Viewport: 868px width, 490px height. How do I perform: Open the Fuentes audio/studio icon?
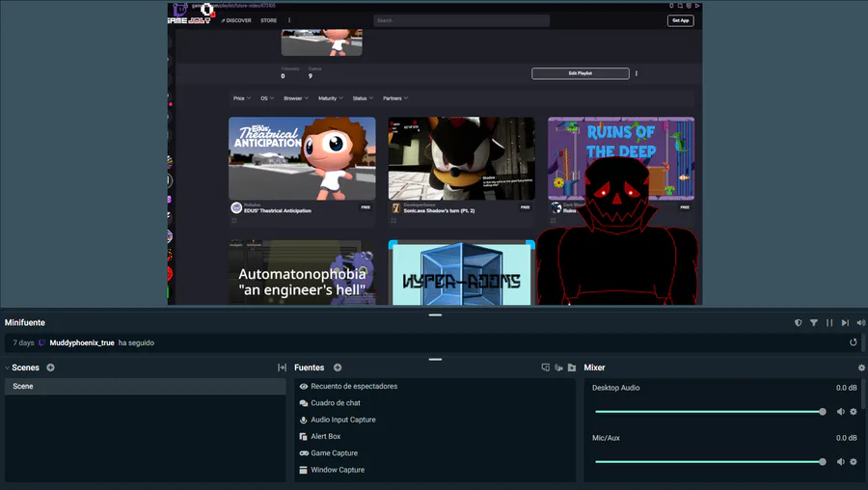point(558,367)
